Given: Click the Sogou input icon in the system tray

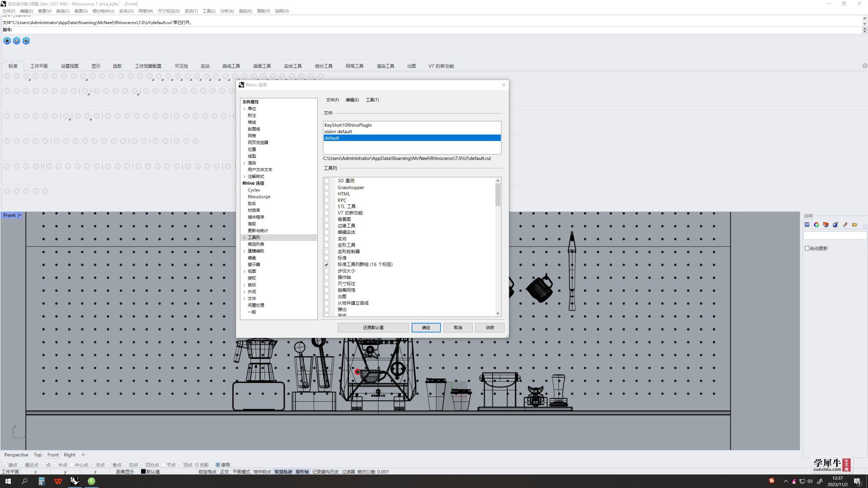Looking at the screenshot, I should coord(772,481).
